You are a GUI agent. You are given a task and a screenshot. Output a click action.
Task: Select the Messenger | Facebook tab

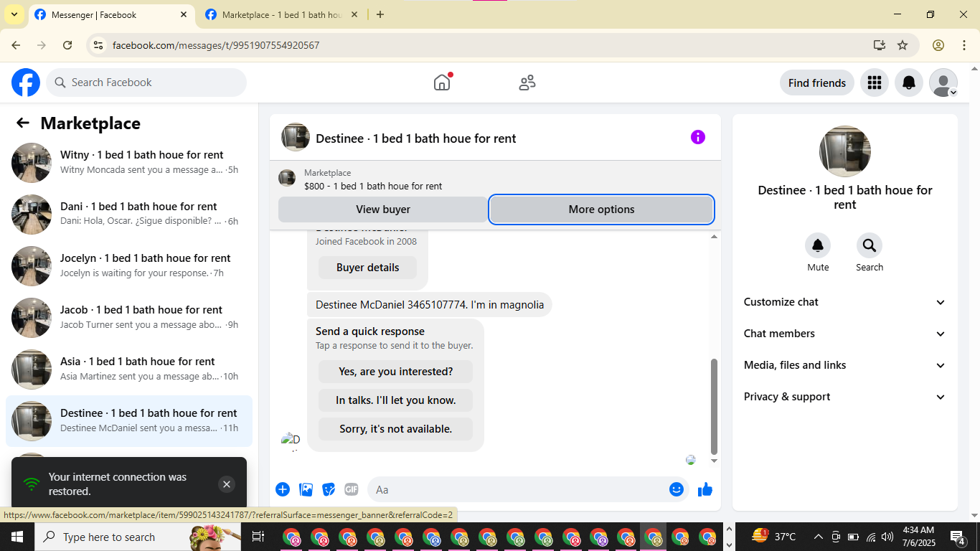tap(111, 14)
